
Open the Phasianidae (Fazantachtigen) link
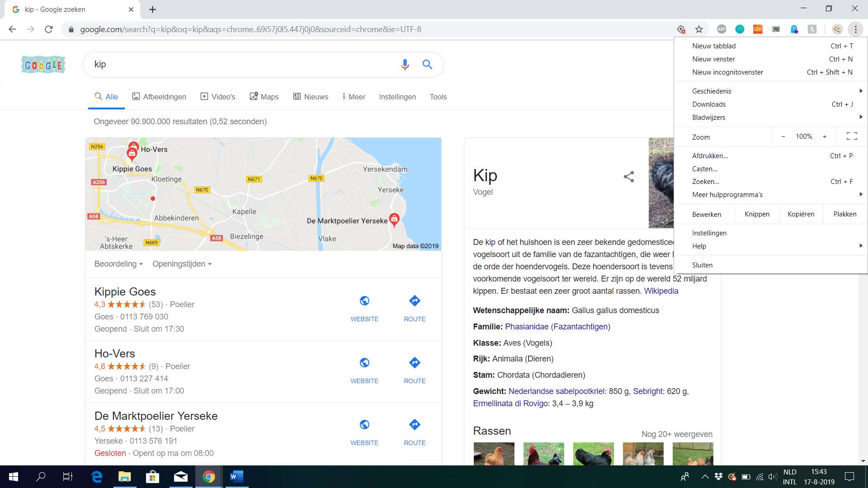coord(557,327)
